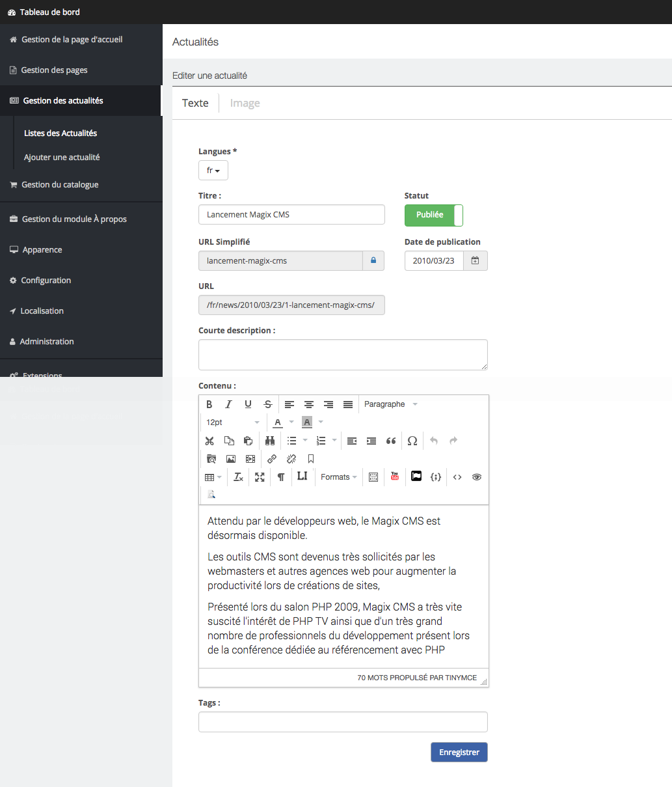Align text right
Image resolution: width=672 pixels, height=787 pixels.
pyautogui.click(x=329, y=404)
